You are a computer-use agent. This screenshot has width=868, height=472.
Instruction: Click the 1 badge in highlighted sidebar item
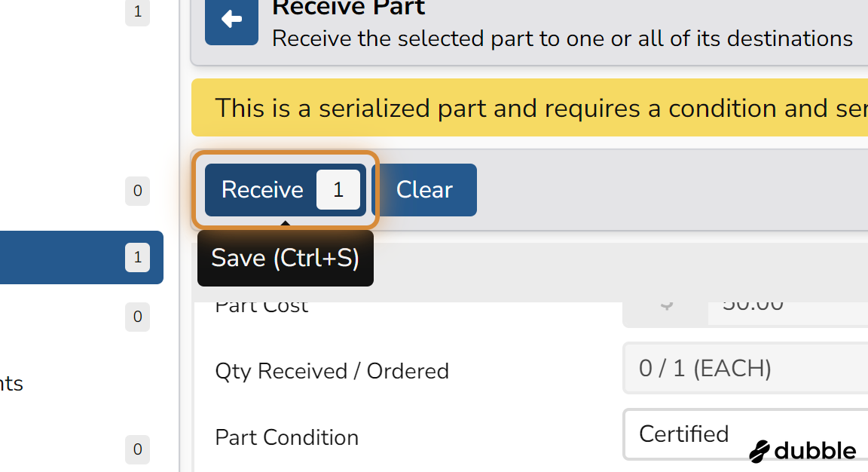137,257
